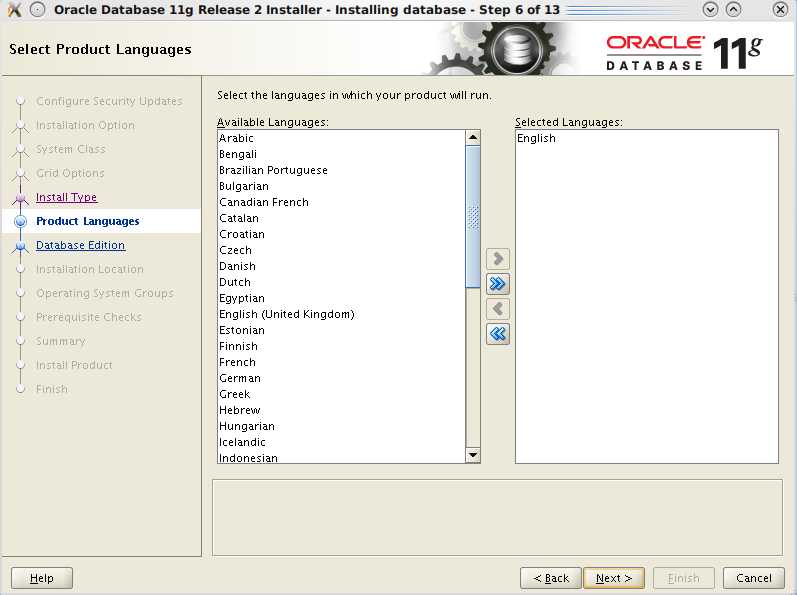Select Egyptian language
Image resolution: width=797 pixels, height=595 pixels.
pyautogui.click(x=341, y=298)
